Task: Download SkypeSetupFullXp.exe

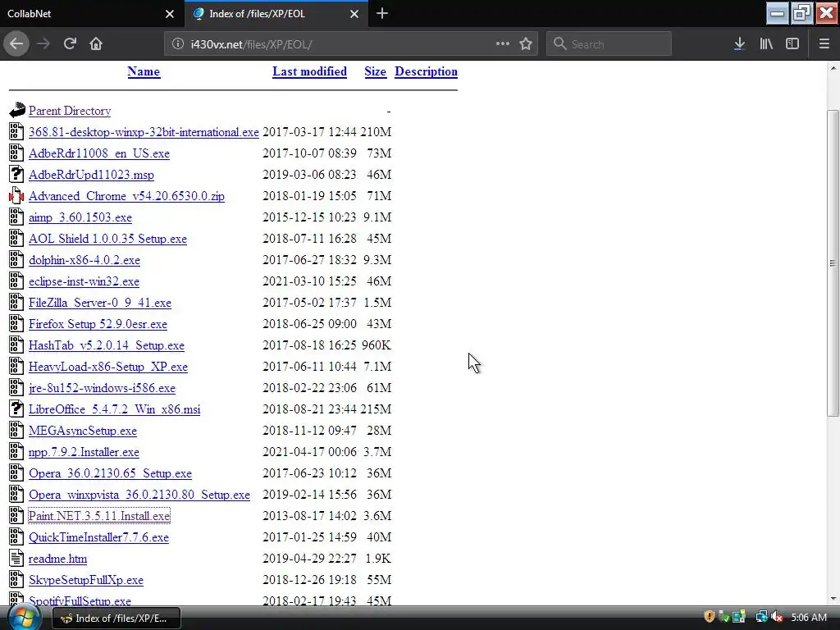Action: click(85, 580)
